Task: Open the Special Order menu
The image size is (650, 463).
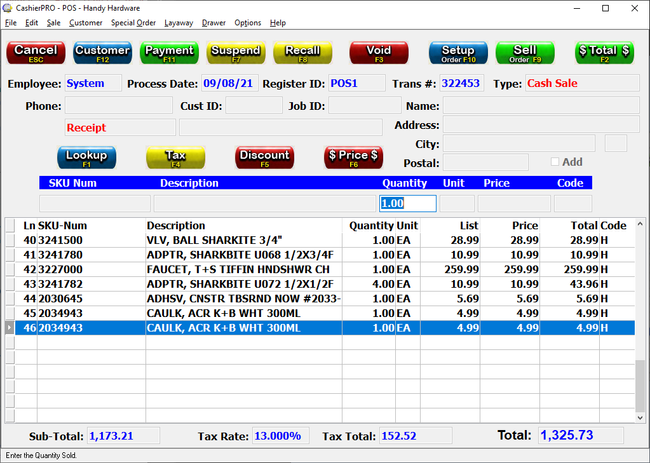Action: [x=133, y=23]
